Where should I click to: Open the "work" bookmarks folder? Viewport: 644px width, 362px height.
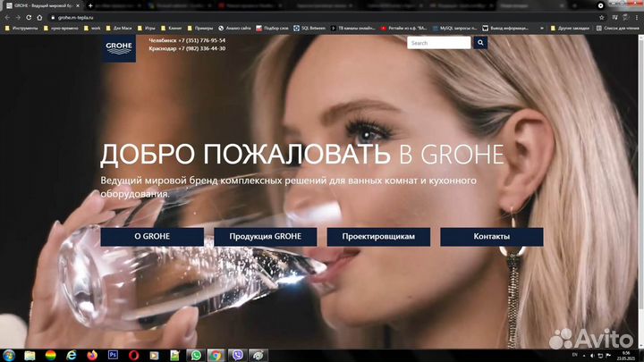[92, 29]
